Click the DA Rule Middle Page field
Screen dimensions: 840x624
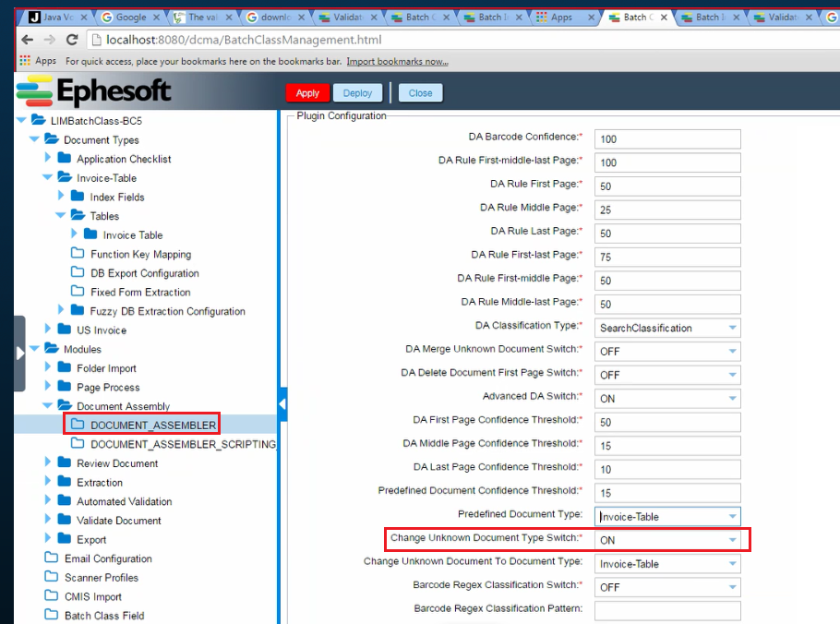point(667,210)
